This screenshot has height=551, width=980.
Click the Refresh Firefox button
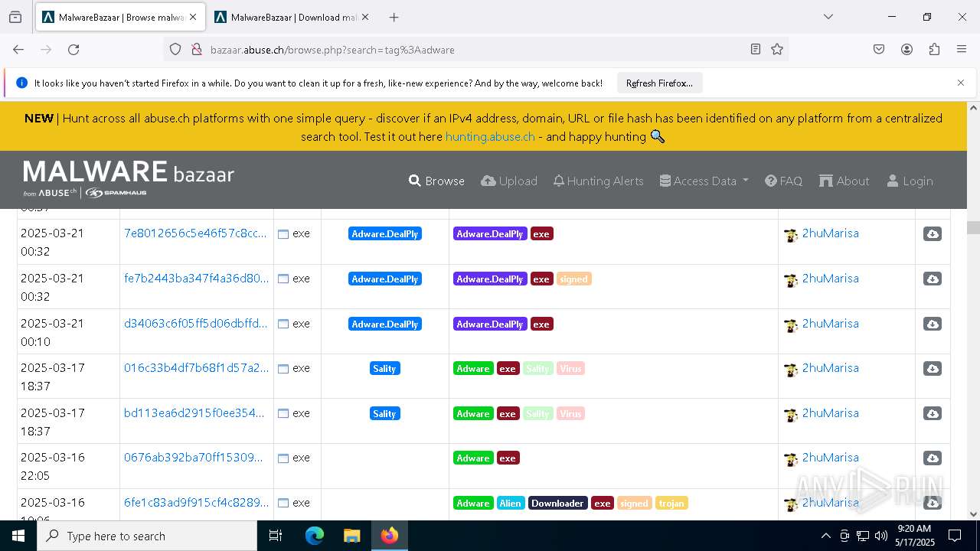click(x=659, y=83)
